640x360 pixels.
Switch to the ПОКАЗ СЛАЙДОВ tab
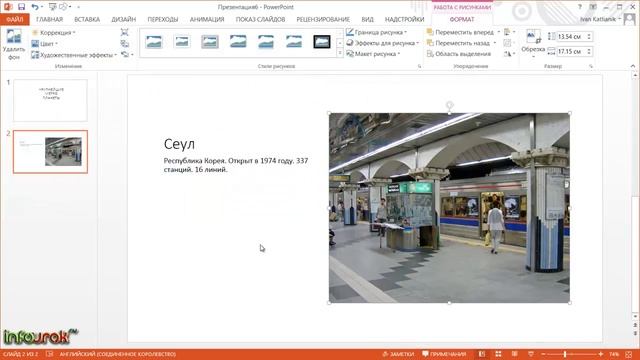point(260,20)
